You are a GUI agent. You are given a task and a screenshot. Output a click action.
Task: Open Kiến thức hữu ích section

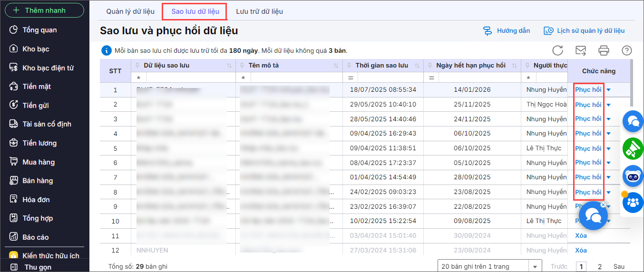51,256
